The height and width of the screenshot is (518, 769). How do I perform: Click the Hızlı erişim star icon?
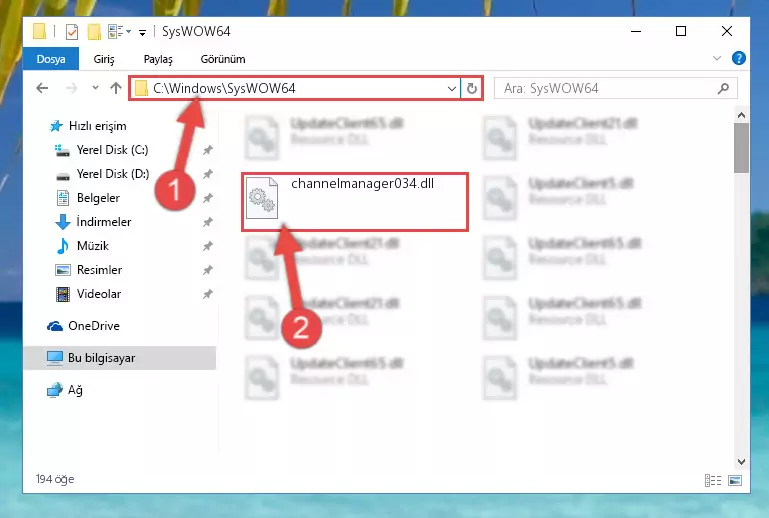(56, 126)
